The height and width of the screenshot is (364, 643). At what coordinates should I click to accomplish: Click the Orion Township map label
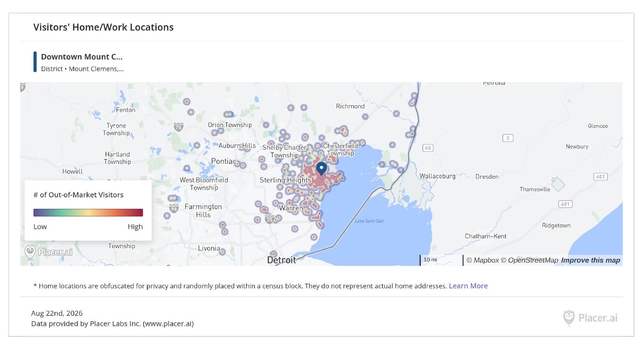(230, 125)
